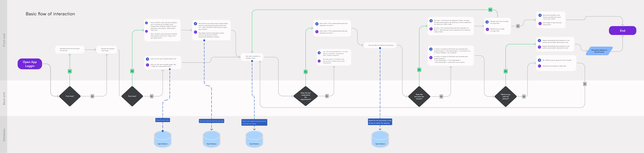Viewport: 644px width, 153px height.
Task: Select the 'User asks a question or requests a task' card
Action: click(x=252, y=57)
